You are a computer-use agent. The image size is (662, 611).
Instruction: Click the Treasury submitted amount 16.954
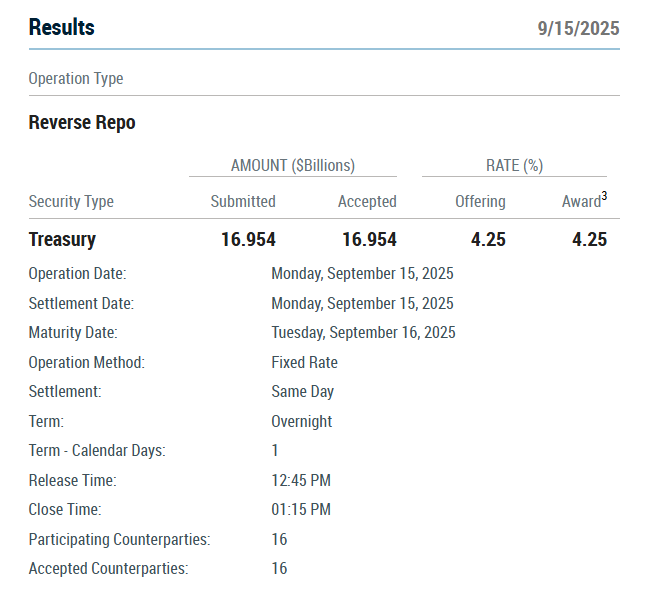pos(248,240)
